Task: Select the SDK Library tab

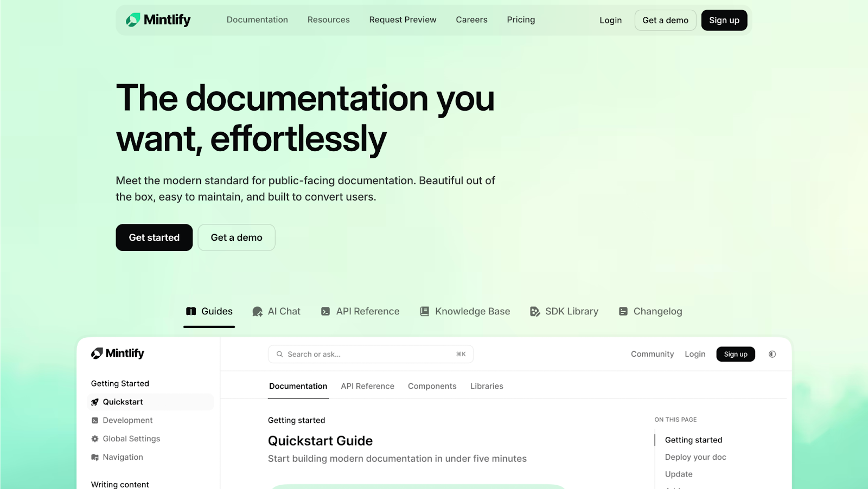Action: (565, 312)
